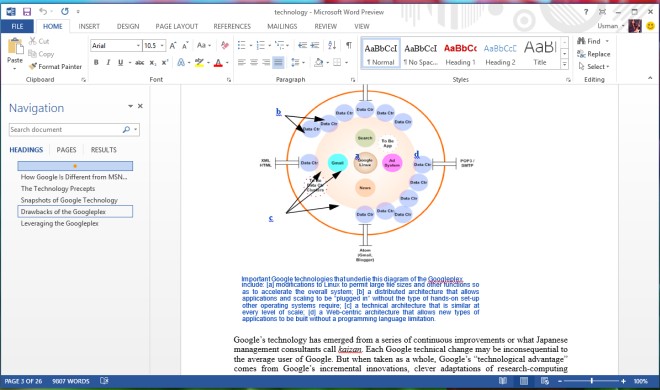Screen dimensions: 660x390
Task: Click the Paste clipboard icon
Action: pyautogui.click(x=15, y=46)
